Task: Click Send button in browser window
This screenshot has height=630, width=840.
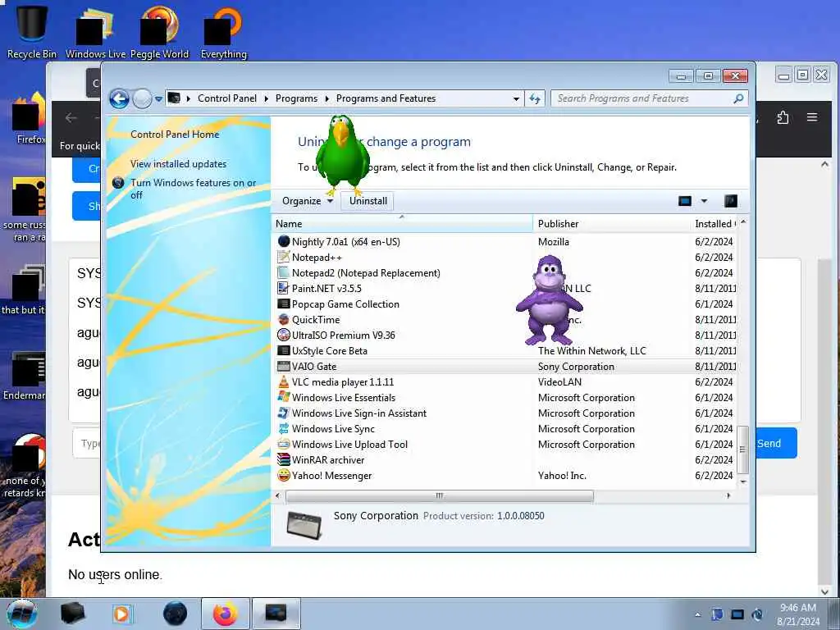Action: click(775, 444)
